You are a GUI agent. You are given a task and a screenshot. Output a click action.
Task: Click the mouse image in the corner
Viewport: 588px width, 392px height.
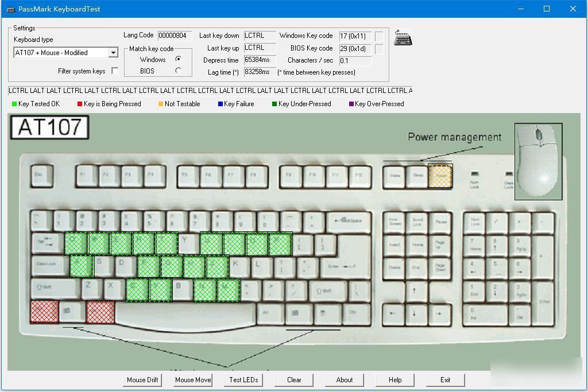(x=538, y=161)
